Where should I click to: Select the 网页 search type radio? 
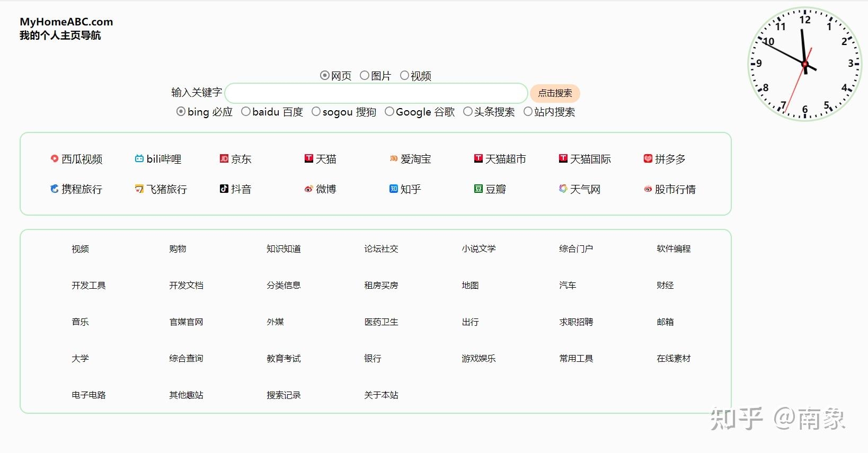tap(325, 75)
